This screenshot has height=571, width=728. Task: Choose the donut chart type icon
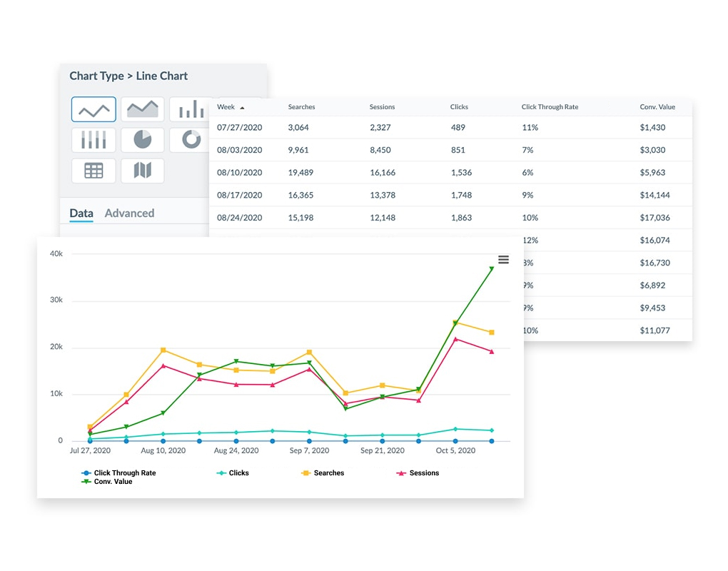tap(190, 140)
